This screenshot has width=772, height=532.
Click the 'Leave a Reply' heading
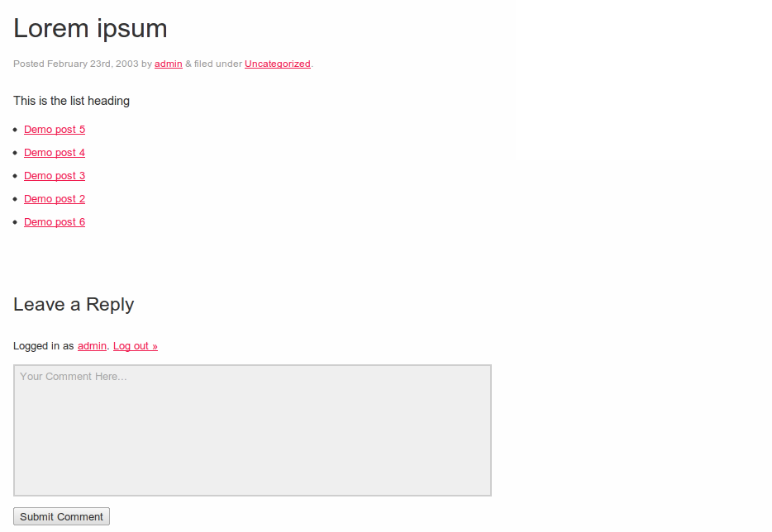74,304
